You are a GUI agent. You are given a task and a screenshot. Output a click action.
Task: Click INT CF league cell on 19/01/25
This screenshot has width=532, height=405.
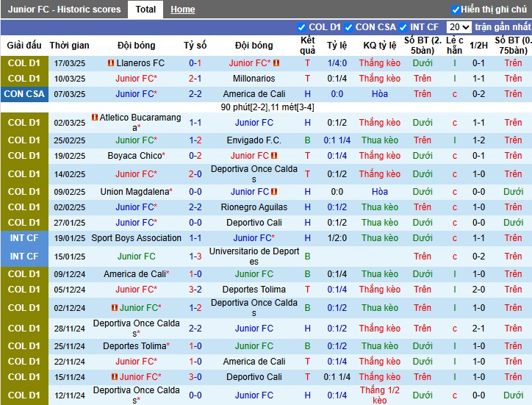tap(24, 238)
